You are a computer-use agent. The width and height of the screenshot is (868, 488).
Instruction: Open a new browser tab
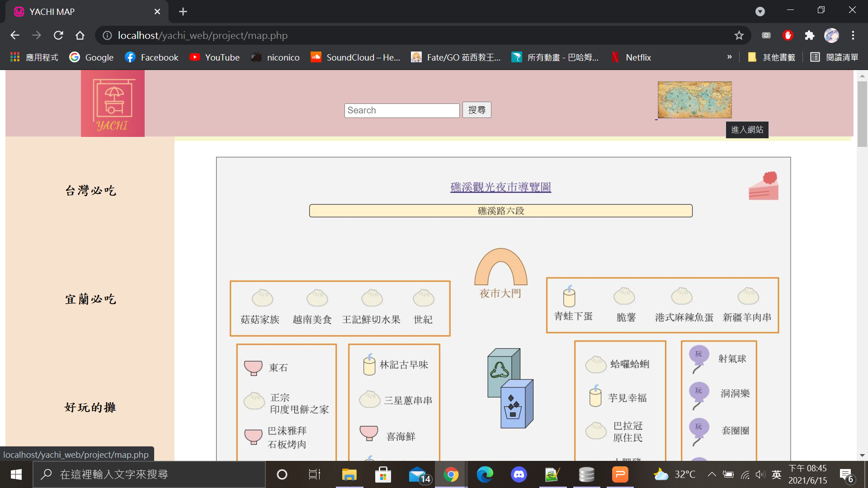point(183,12)
